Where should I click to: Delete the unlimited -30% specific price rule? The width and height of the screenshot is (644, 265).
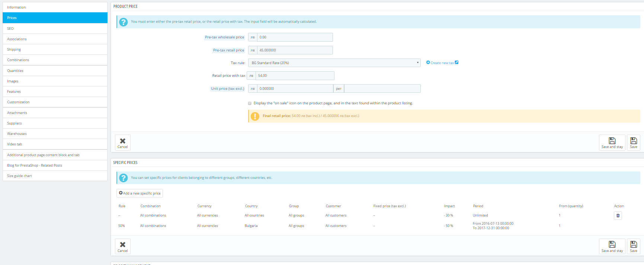pyautogui.click(x=618, y=215)
